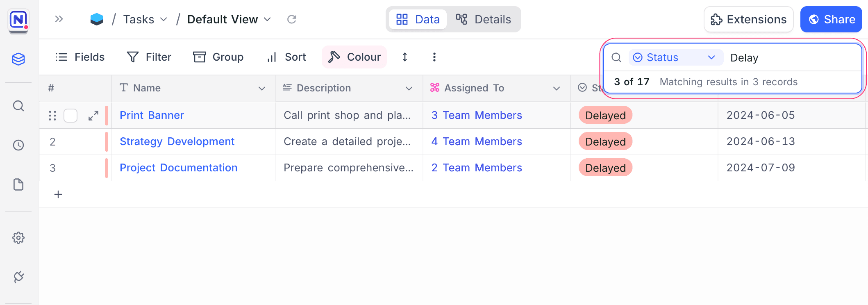Switch to the Details tab
The width and height of the screenshot is (868, 305).
click(484, 19)
